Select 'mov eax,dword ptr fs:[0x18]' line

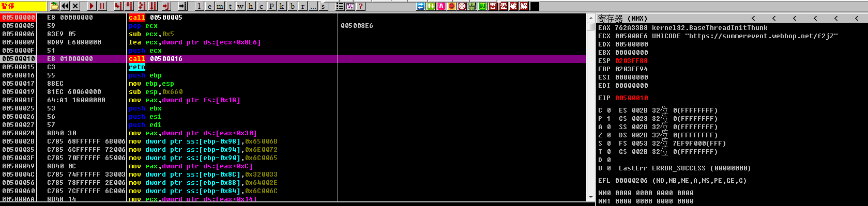point(185,100)
